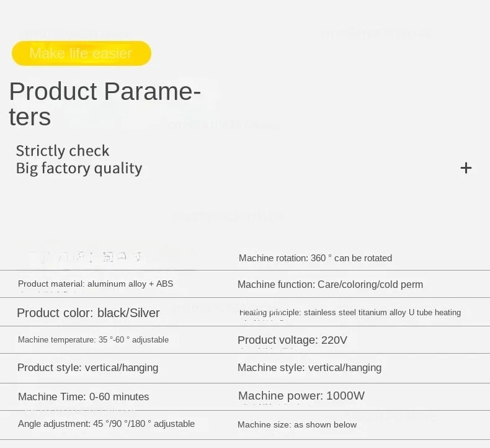Click the Machine Time 0-60 minutes row
Image resolution: width=490 pixels, height=448 pixels.
click(84, 396)
